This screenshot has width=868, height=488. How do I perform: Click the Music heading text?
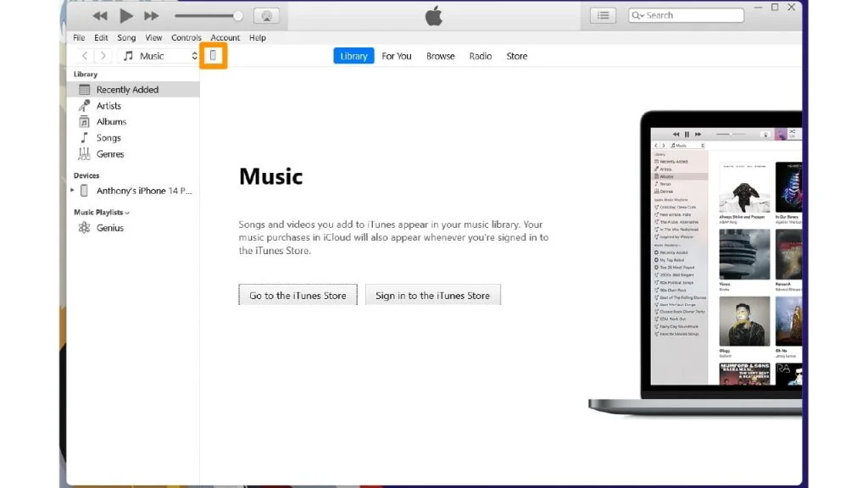click(x=270, y=176)
